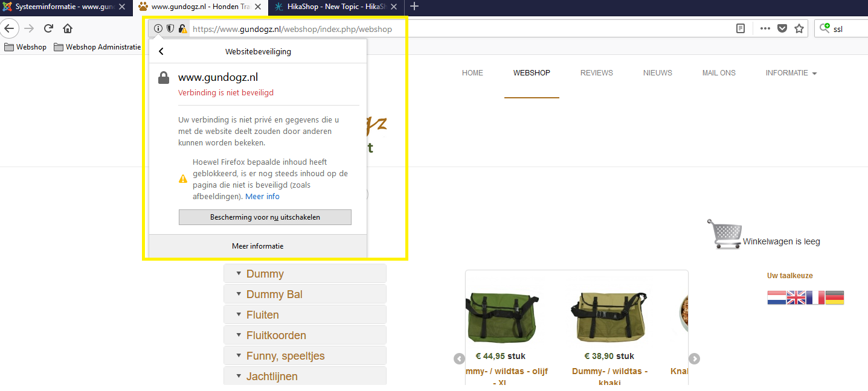Close the HikaShop New Topic tab
The width and height of the screenshot is (868, 391).
[394, 7]
